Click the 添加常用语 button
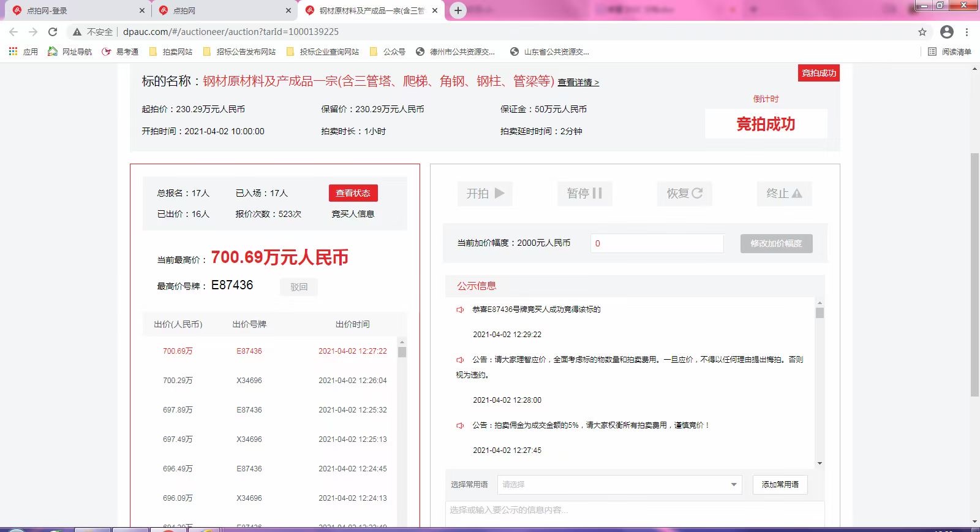 coord(780,484)
